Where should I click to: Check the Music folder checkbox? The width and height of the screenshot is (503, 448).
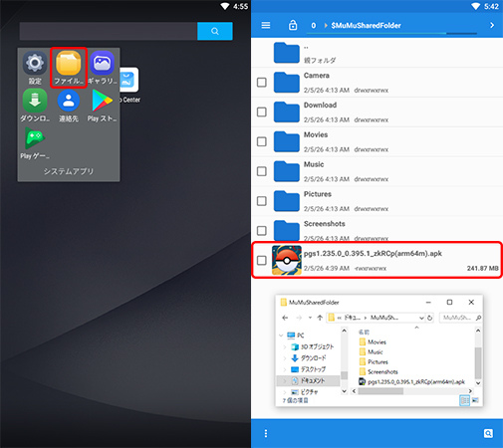point(262,171)
